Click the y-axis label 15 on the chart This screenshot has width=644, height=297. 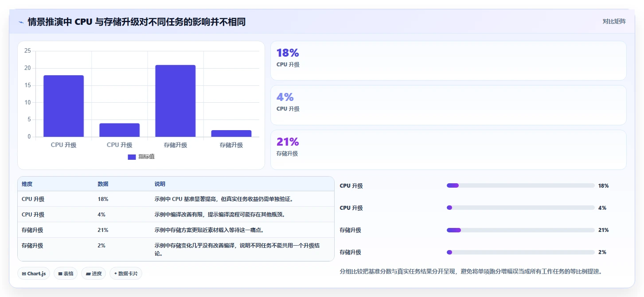27,85
